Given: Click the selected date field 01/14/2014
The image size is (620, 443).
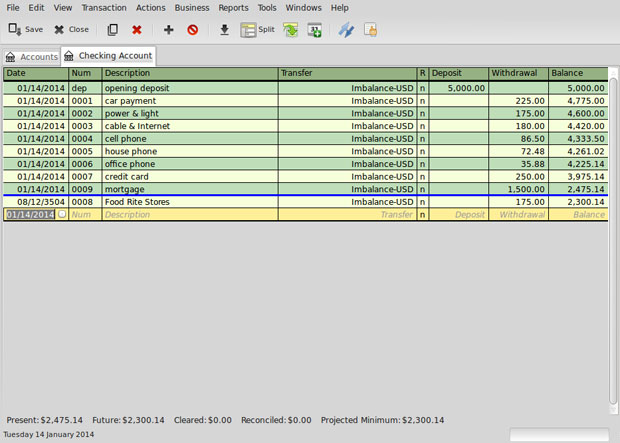Looking at the screenshot, I should [x=30, y=214].
